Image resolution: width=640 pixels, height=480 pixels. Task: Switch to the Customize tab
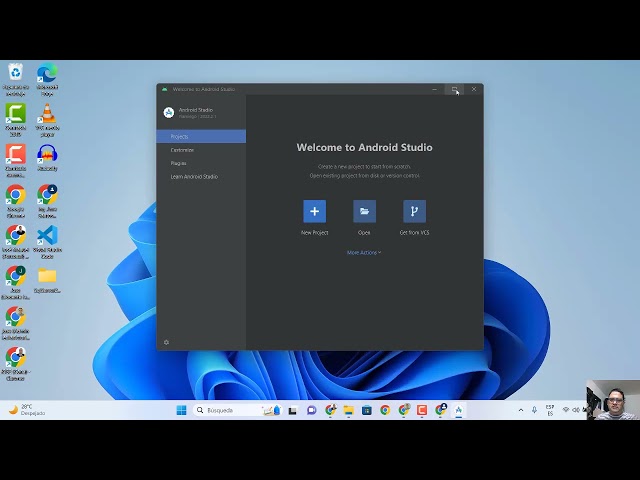(x=201, y=150)
